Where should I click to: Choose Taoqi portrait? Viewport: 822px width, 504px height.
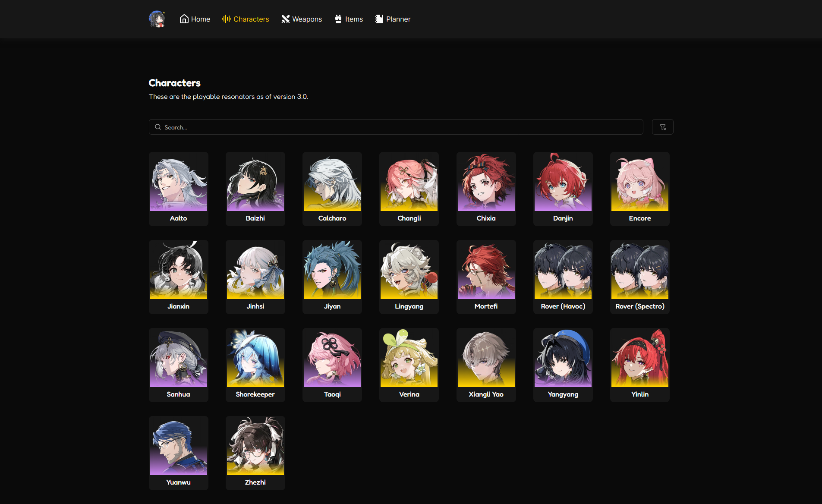pos(332,358)
